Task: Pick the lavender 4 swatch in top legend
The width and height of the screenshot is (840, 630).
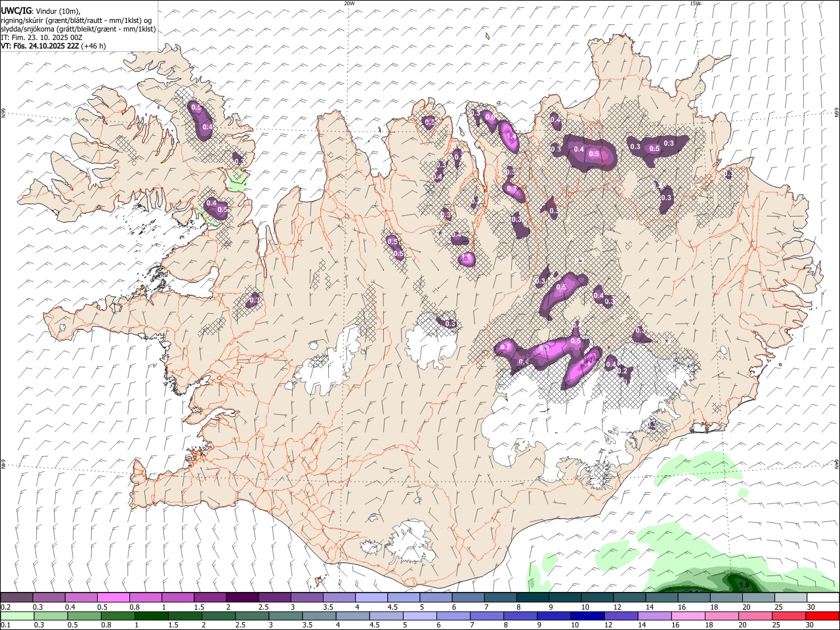Action: click(x=371, y=598)
